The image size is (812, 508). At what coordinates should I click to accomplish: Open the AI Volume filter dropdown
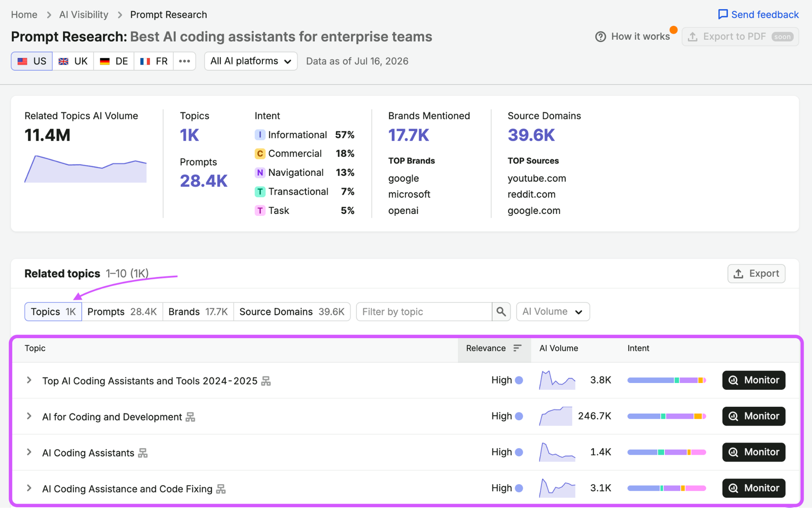(553, 311)
